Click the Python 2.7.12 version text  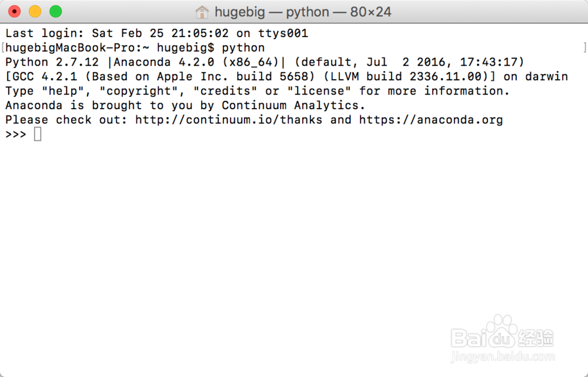point(52,62)
